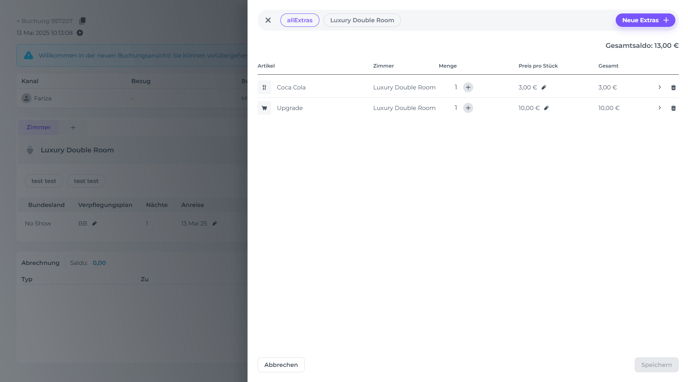Click the second test test guest chip
688x382 pixels.
pos(86,181)
